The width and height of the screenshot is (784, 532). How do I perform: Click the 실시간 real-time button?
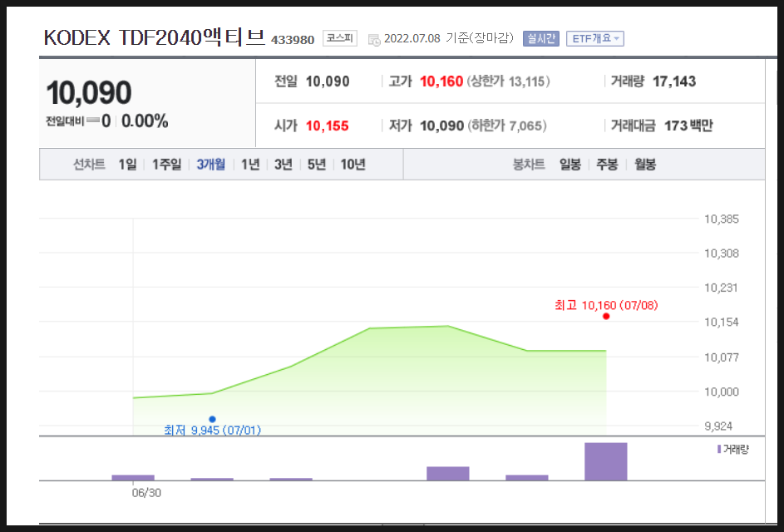click(x=541, y=38)
